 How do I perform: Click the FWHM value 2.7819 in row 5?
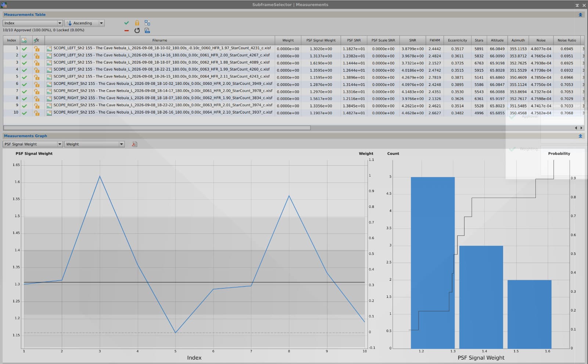pos(434,78)
